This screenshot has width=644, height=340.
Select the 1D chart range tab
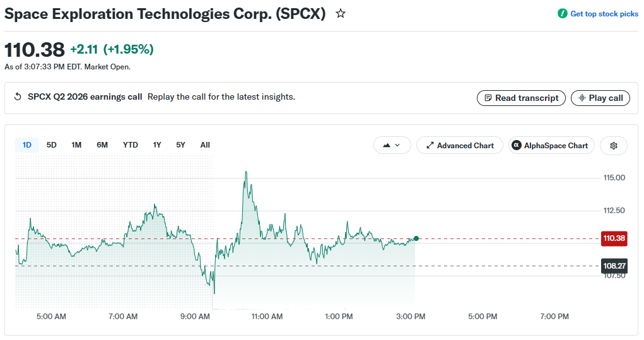26,145
